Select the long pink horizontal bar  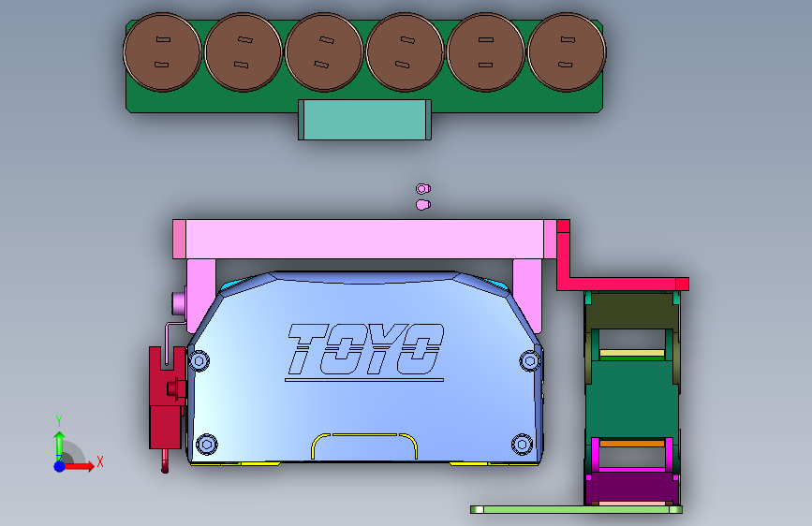click(x=364, y=239)
